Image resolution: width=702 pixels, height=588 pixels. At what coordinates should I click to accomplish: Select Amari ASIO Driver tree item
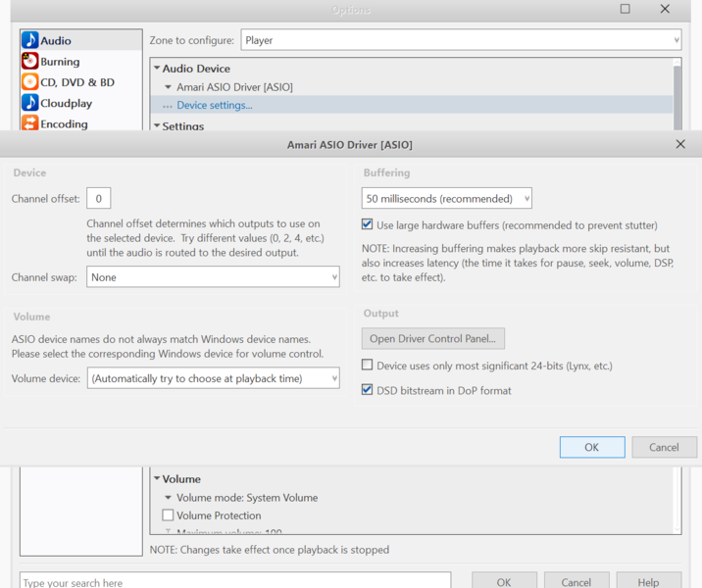234,87
